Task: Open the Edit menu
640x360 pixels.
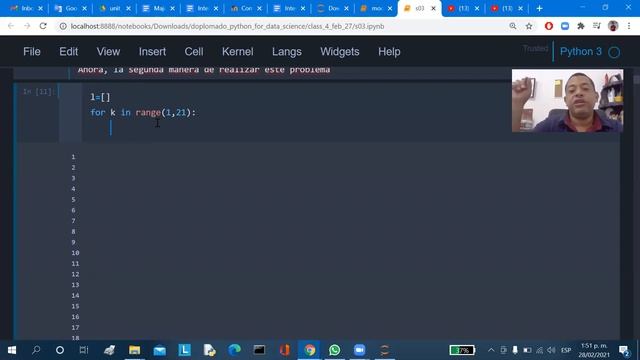Action: tap(68, 52)
